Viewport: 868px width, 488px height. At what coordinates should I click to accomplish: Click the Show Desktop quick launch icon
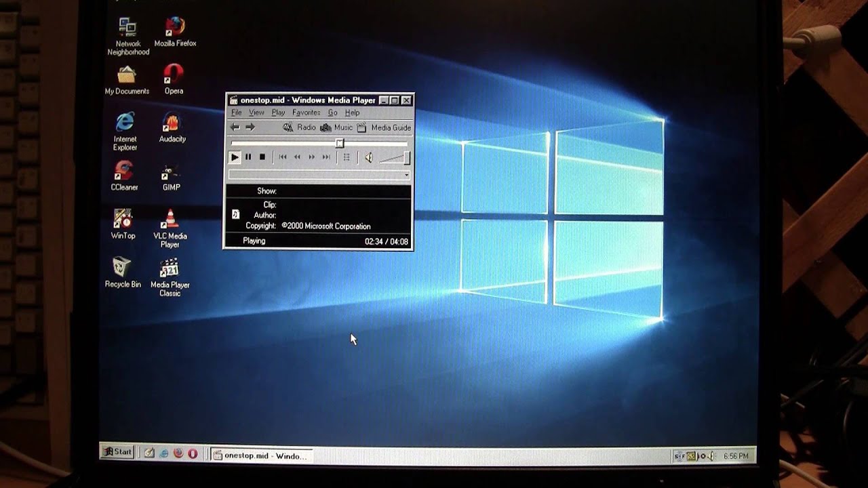(149, 453)
